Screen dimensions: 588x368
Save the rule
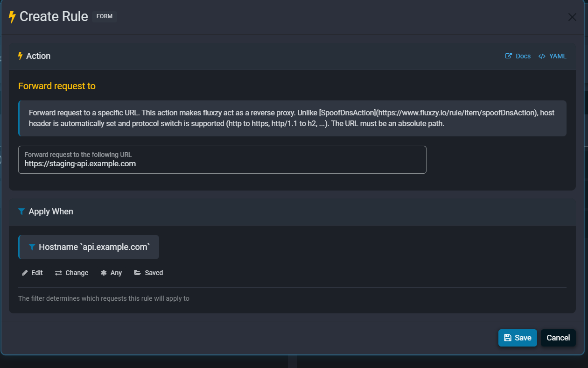pyautogui.click(x=518, y=338)
